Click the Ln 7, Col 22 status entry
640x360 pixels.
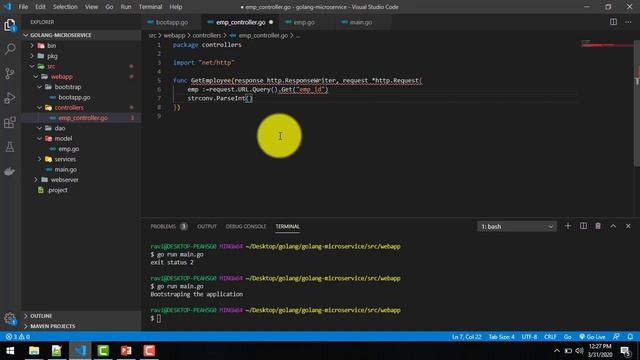[467, 337]
